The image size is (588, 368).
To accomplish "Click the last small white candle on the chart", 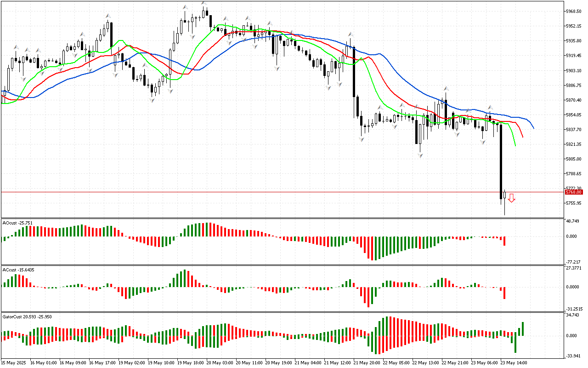I will pyautogui.click(x=504, y=195).
